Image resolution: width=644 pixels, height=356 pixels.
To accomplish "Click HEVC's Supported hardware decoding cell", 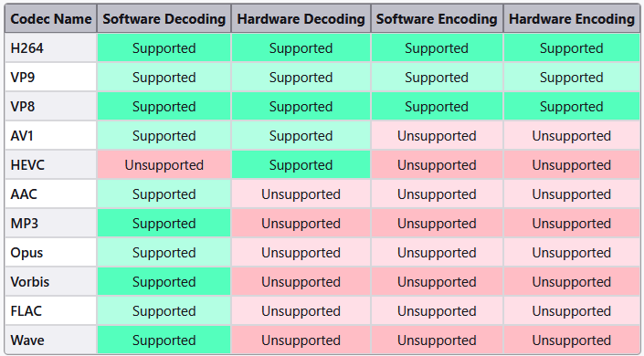I will pos(301,164).
